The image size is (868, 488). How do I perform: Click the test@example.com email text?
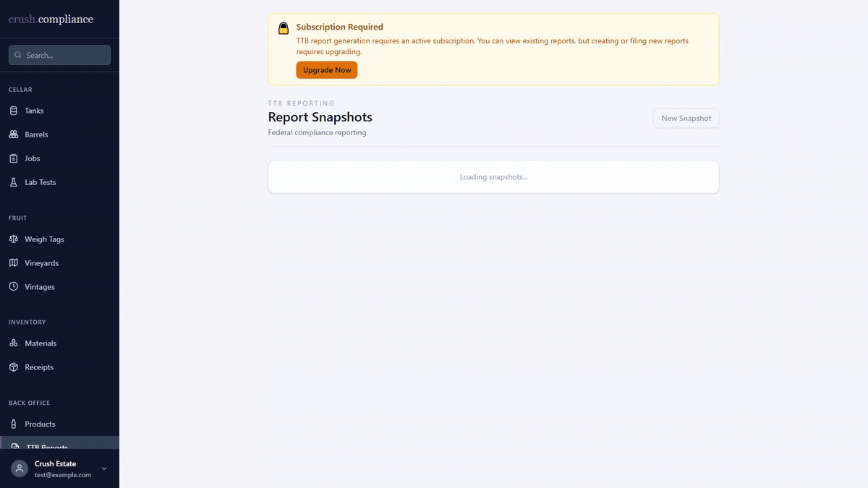click(x=63, y=475)
